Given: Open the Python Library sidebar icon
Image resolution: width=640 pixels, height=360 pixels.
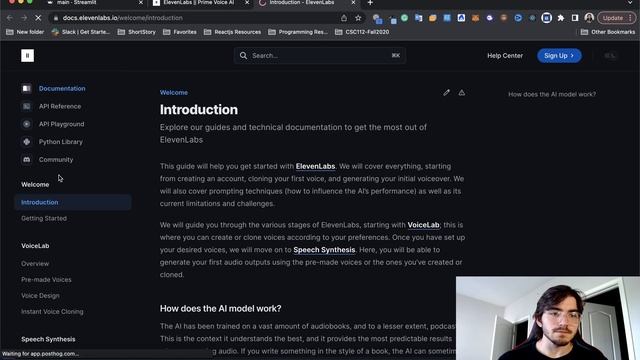Looking at the screenshot, I should [x=27, y=142].
